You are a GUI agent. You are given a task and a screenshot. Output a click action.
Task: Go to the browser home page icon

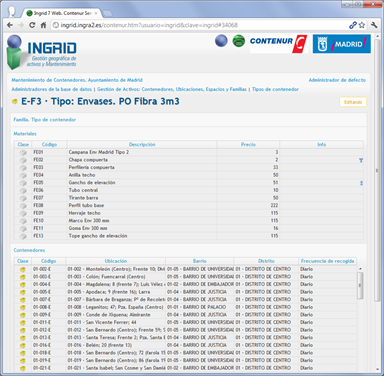(x=43, y=25)
